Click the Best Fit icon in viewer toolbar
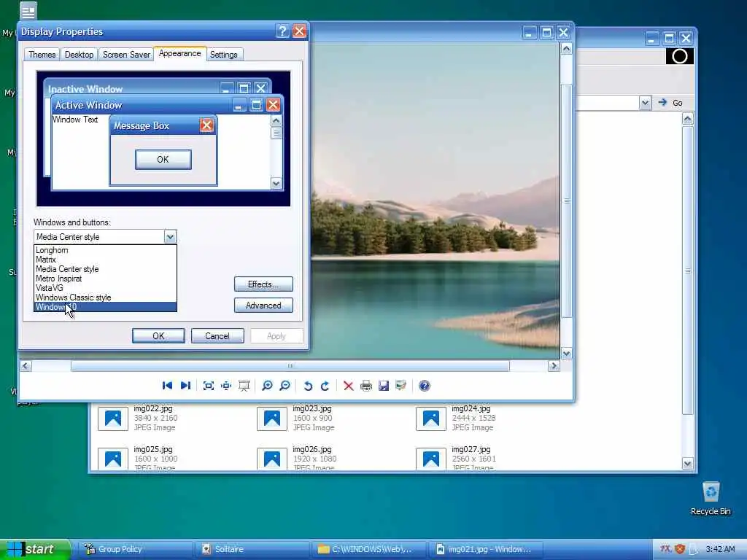The image size is (747, 560). 208,386
